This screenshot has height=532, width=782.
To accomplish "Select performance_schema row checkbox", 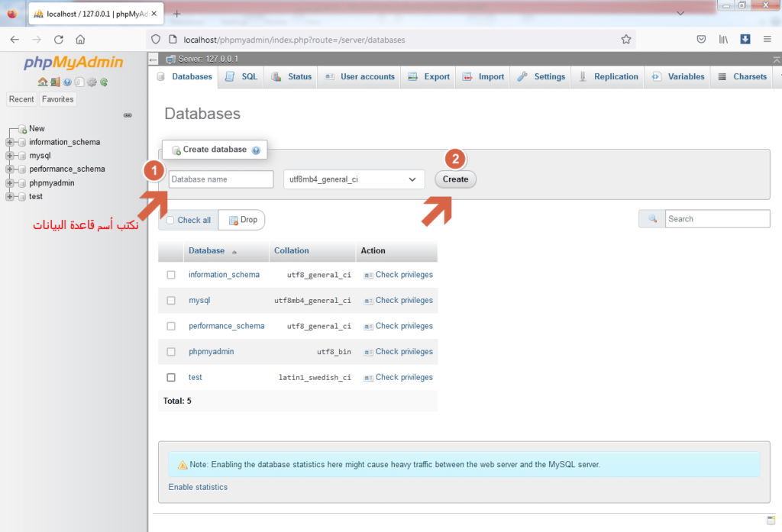I will coord(171,326).
